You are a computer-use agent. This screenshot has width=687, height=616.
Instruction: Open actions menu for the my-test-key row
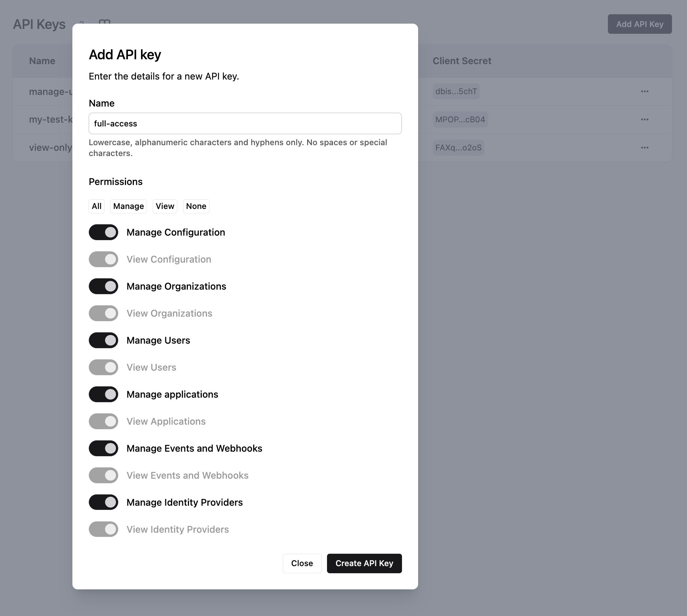pos(645,119)
